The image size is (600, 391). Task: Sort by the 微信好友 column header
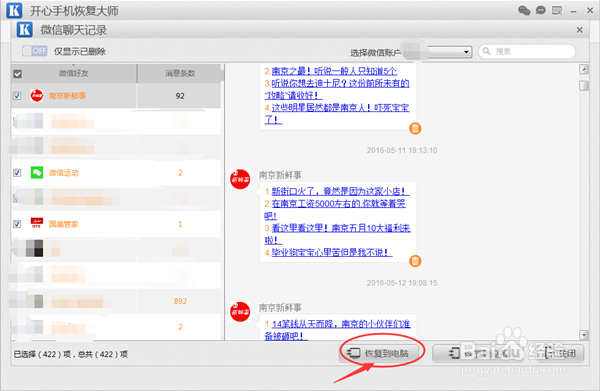coord(73,73)
